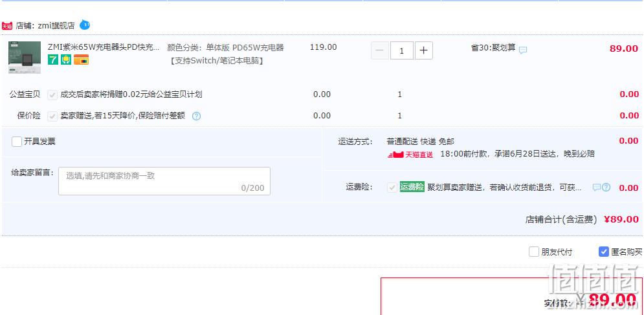Click the orange credit card badge icon

click(x=82, y=60)
